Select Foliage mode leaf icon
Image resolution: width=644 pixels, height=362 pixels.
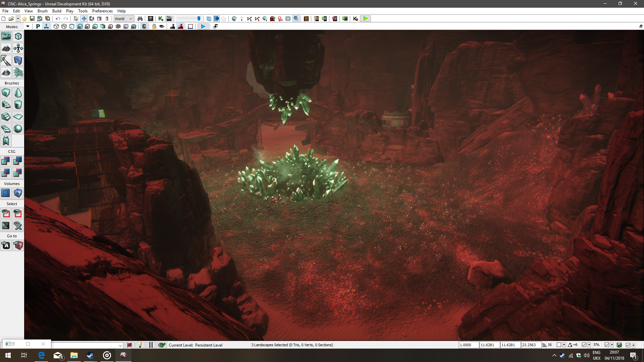click(18, 73)
